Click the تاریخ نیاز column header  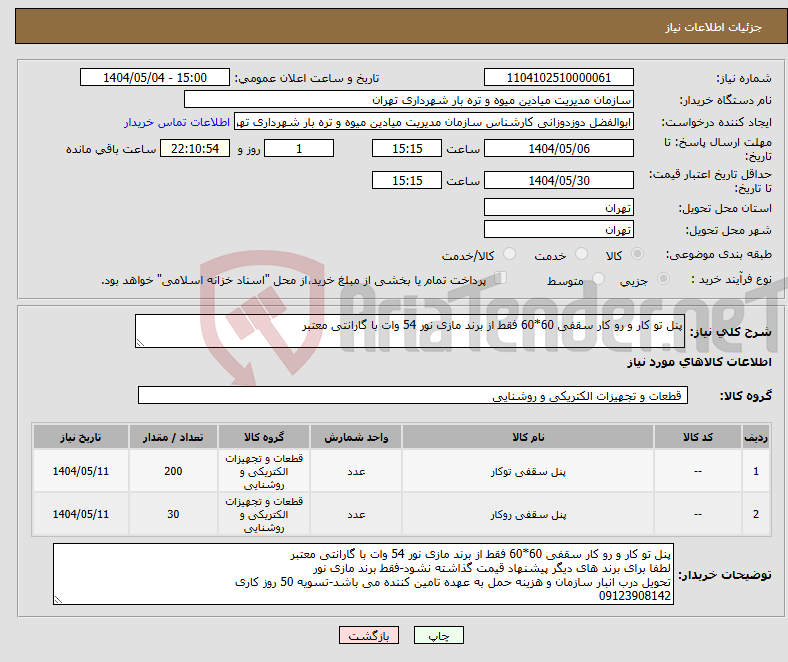tap(80, 437)
